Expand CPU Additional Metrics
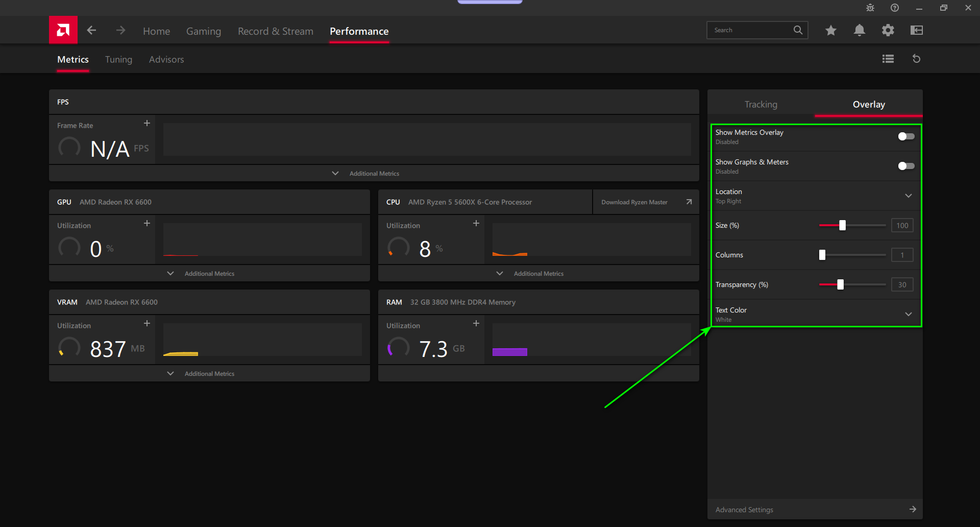This screenshot has height=527, width=980. coord(538,273)
